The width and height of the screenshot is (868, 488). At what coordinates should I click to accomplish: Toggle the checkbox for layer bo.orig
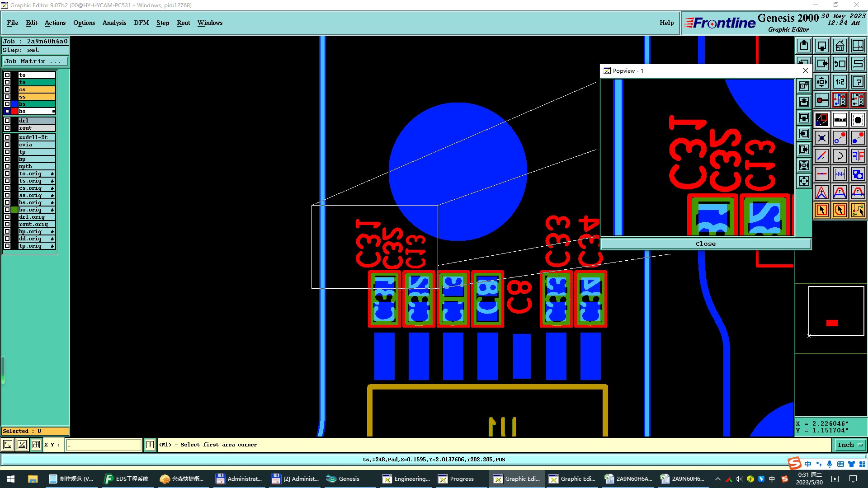pyautogui.click(x=7, y=210)
